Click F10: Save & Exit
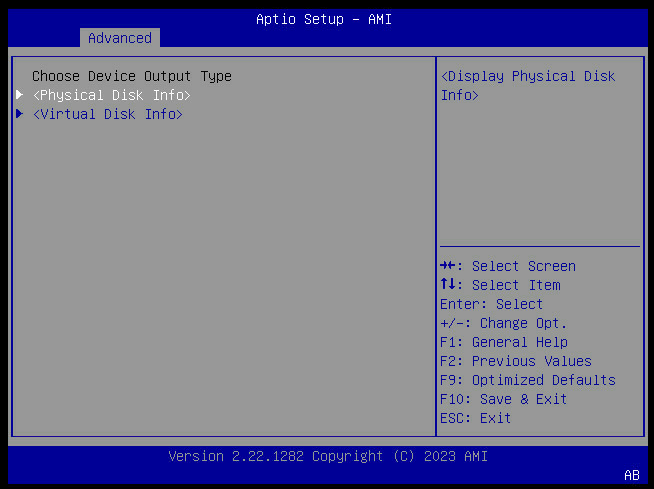 click(x=503, y=399)
